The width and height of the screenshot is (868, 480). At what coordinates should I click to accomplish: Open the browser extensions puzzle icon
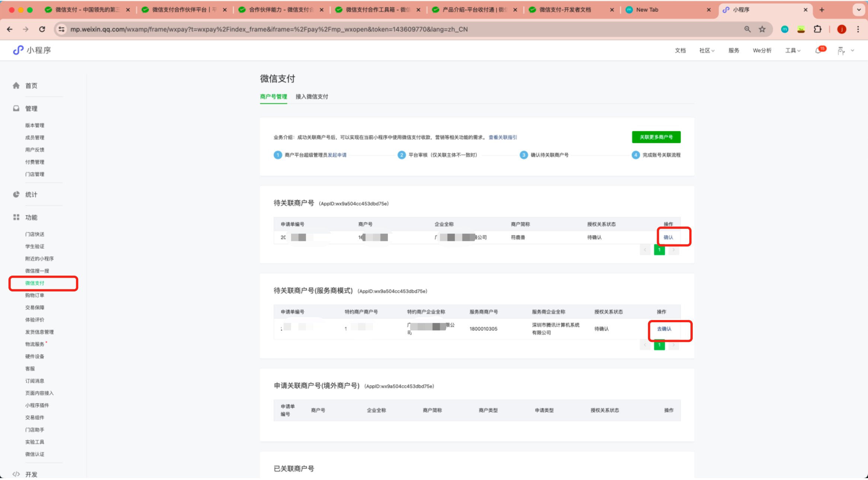[x=817, y=29]
